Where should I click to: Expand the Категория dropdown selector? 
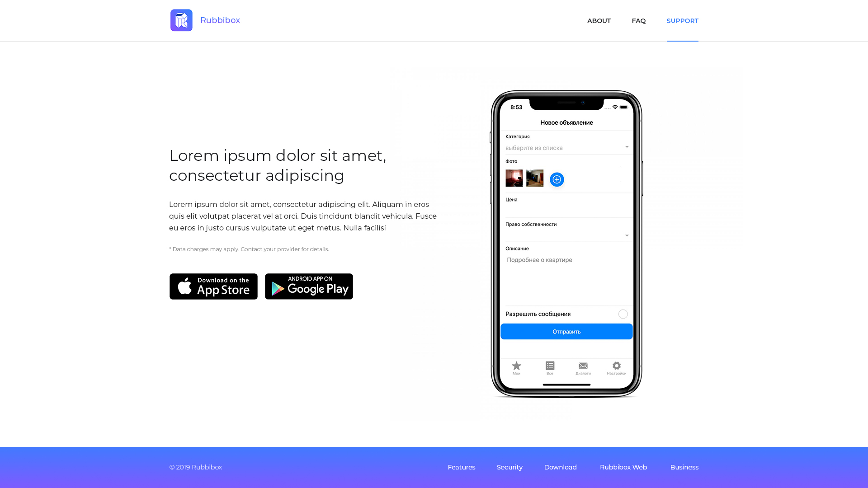click(x=567, y=147)
